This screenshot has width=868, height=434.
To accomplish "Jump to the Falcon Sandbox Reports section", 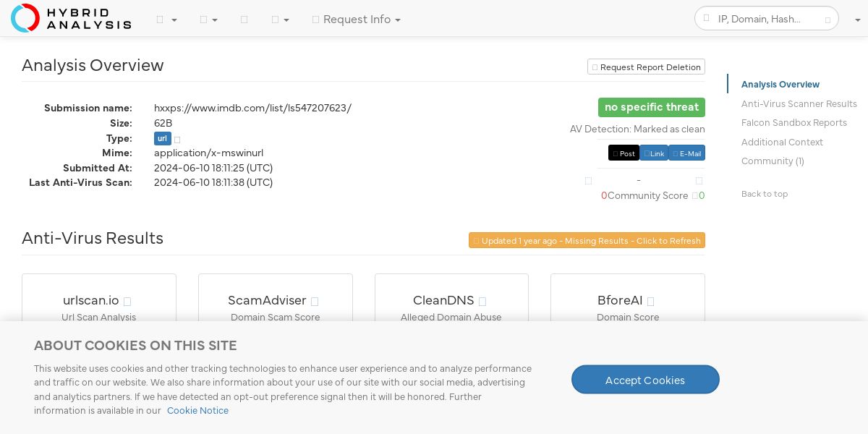I will click(793, 123).
